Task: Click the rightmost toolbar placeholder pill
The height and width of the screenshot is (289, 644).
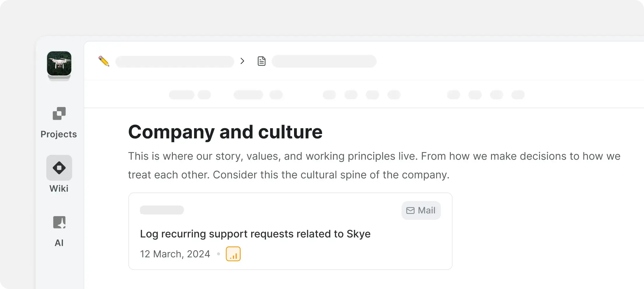Action: tap(518, 95)
